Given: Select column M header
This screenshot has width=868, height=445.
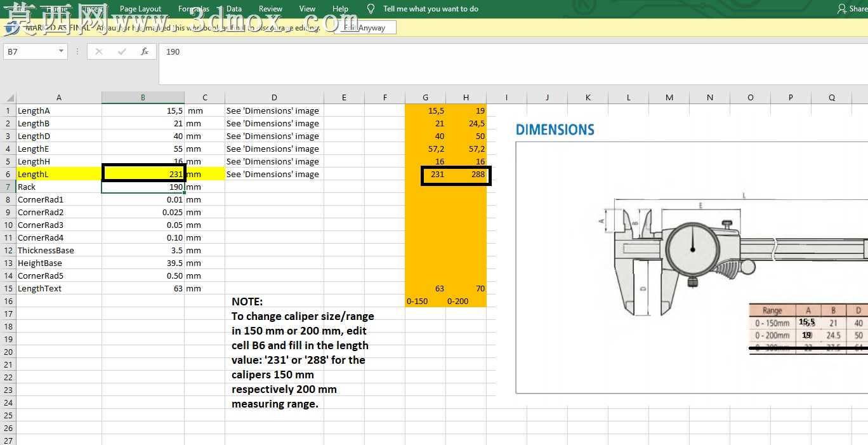Looking at the screenshot, I should tap(669, 98).
